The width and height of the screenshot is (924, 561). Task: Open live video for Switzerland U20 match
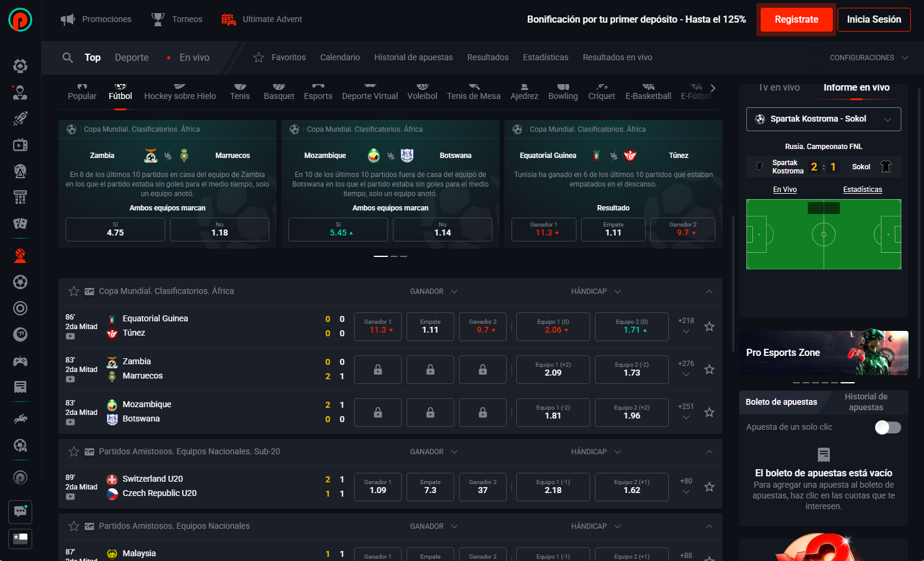coord(70,497)
